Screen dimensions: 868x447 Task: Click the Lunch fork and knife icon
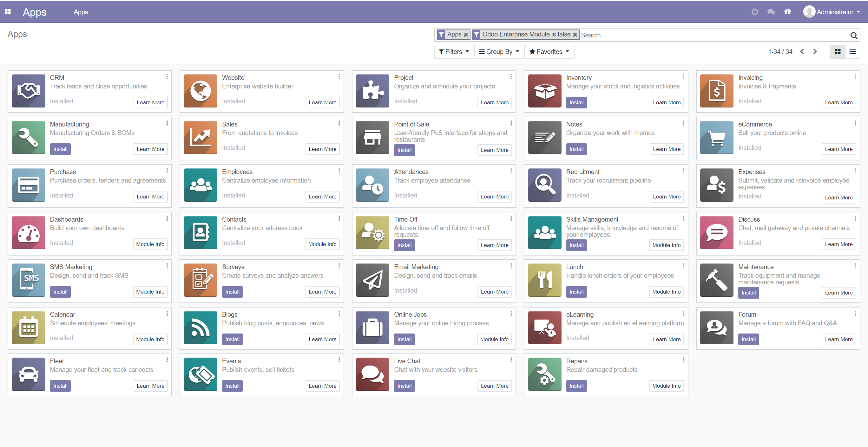click(544, 280)
